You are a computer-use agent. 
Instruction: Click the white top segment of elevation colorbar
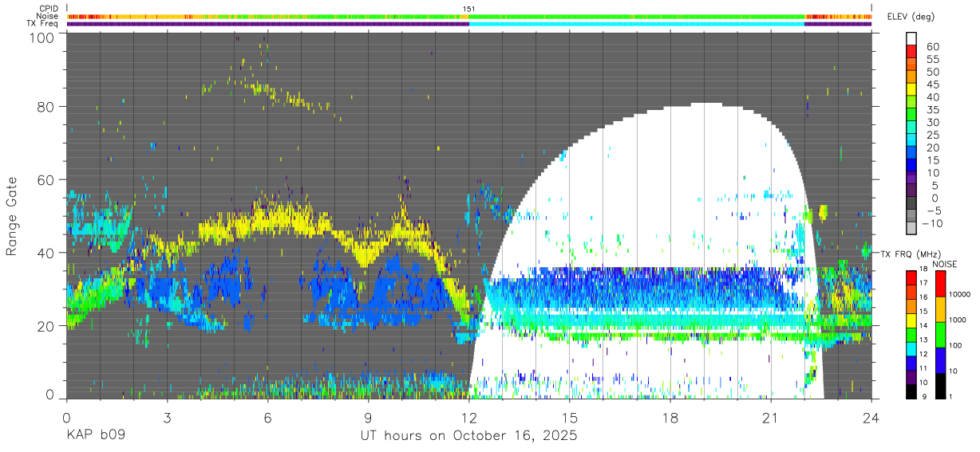(911, 38)
